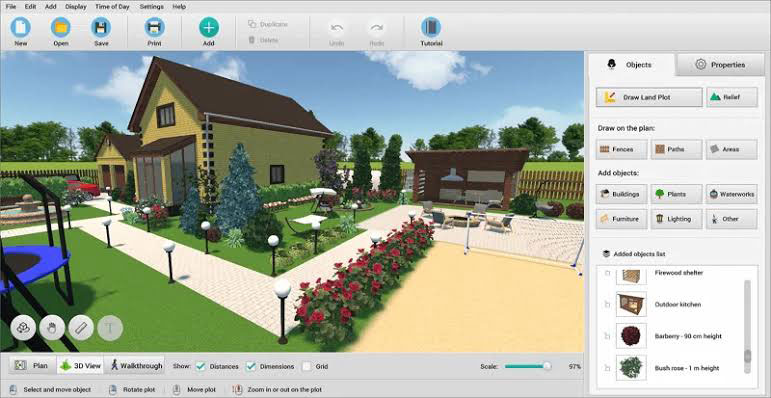
Task: Open the Fences drawing tool
Action: (x=622, y=149)
